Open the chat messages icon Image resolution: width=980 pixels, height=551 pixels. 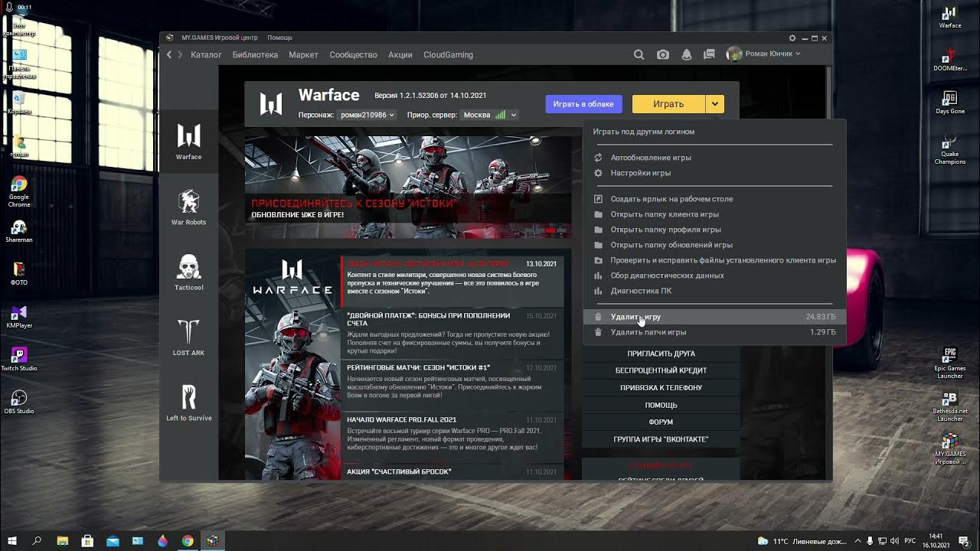coord(710,54)
